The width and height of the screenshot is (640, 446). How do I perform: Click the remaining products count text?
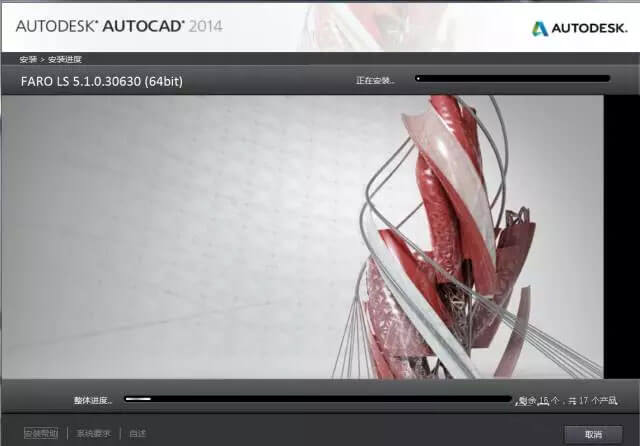567,401
